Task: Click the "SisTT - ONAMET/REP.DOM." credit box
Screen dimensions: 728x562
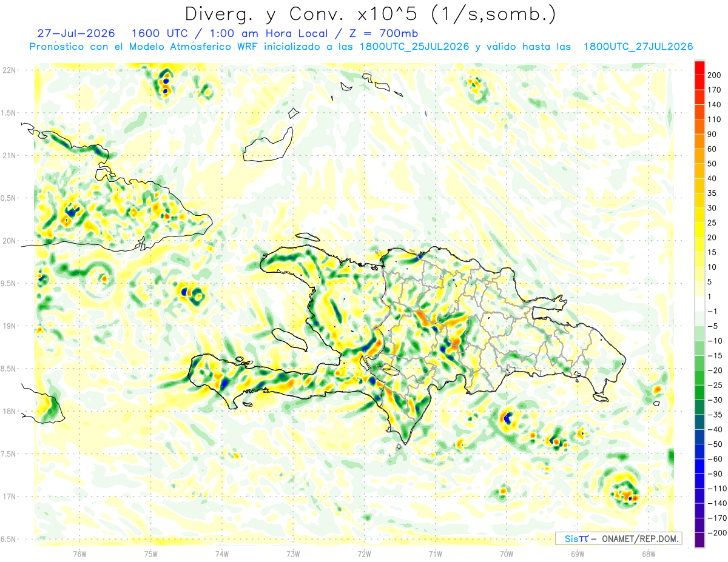Action: (x=618, y=538)
